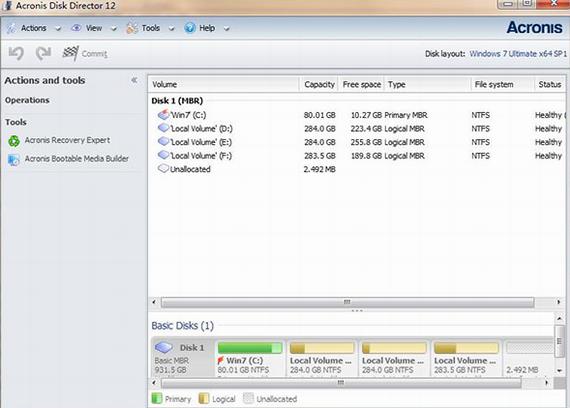Viewport: 570px width, 408px height.
Task: Click the View menu eye icon
Action: click(x=76, y=28)
